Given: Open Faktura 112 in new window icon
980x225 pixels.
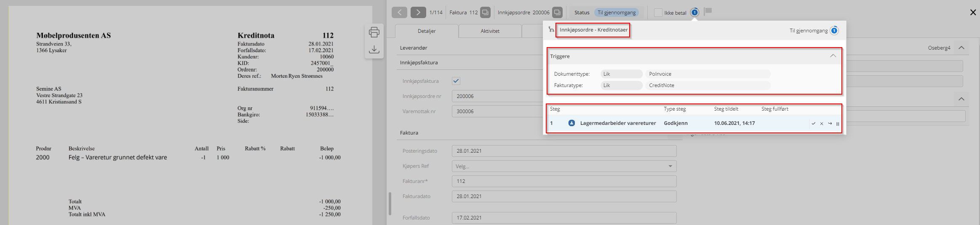Looking at the screenshot, I should pyautogui.click(x=486, y=13).
